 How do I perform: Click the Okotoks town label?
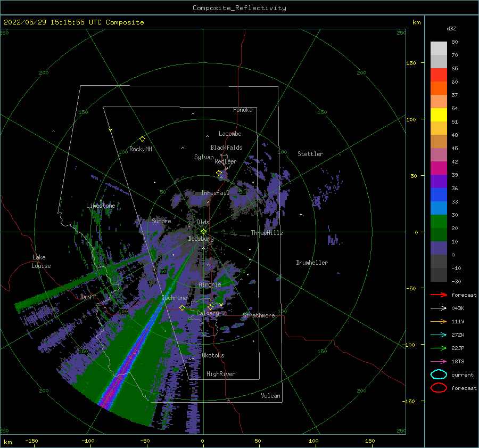[x=213, y=355]
